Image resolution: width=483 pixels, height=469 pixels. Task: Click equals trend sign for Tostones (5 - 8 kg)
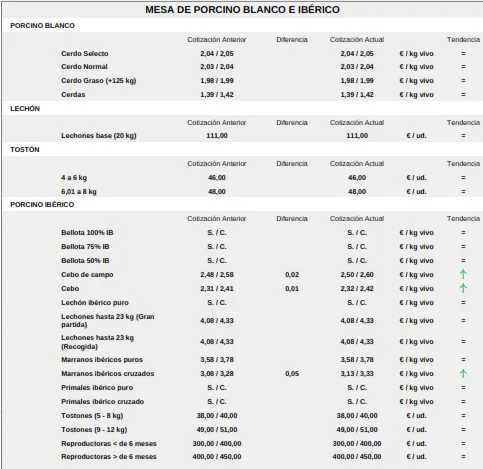(463, 416)
